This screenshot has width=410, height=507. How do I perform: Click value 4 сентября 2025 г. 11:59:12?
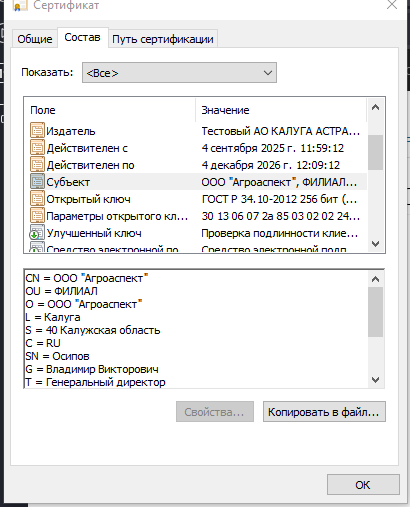[x=273, y=148]
